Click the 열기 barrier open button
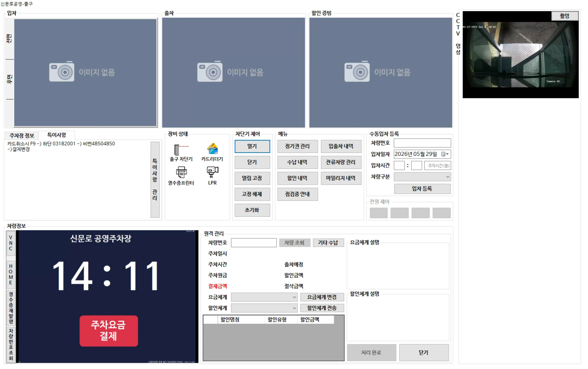The image size is (588, 369). 252,146
